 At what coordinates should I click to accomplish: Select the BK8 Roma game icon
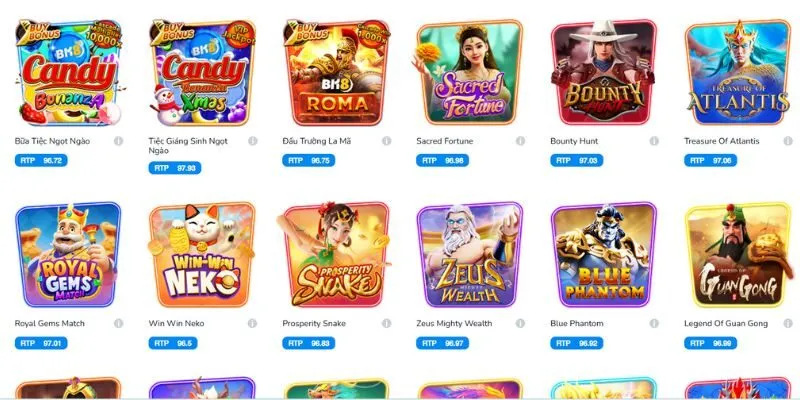click(x=336, y=72)
